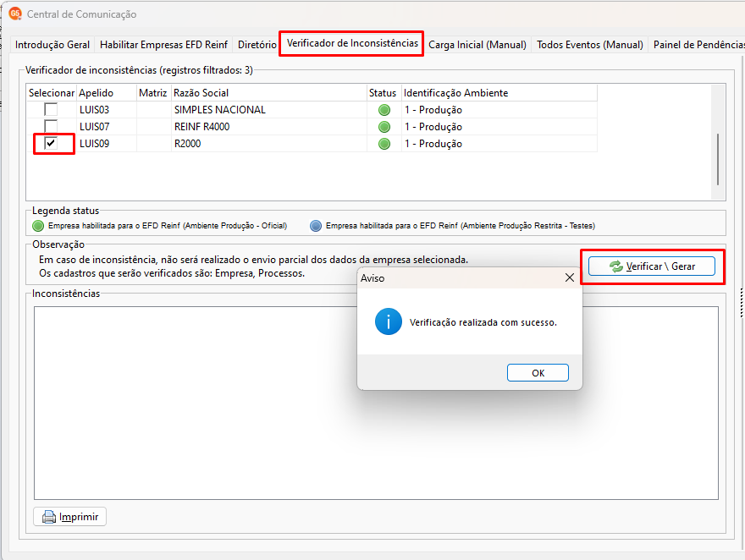Open the Todos Eventos (Manual) tab

(x=589, y=45)
